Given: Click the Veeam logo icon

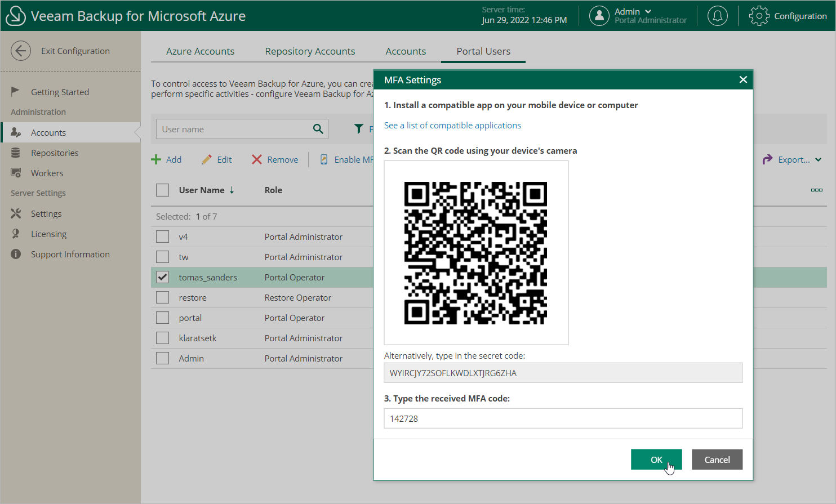Looking at the screenshot, I should (16, 16).
